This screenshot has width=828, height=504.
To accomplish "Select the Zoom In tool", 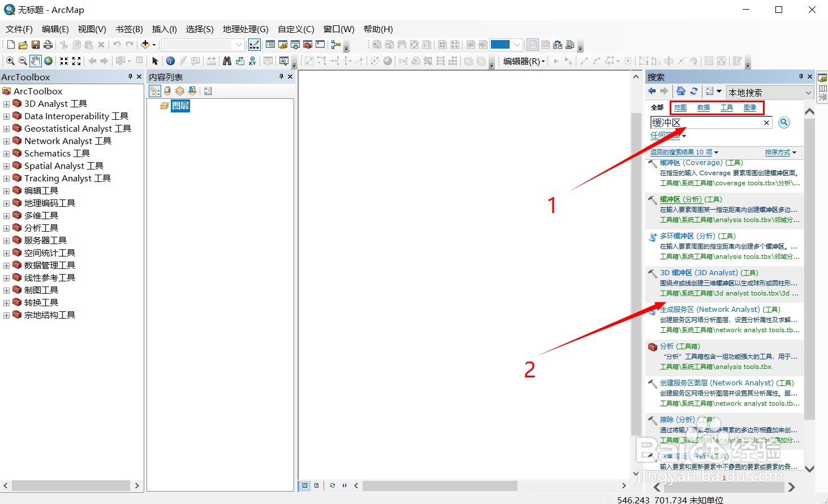I will tap(10, 61).
